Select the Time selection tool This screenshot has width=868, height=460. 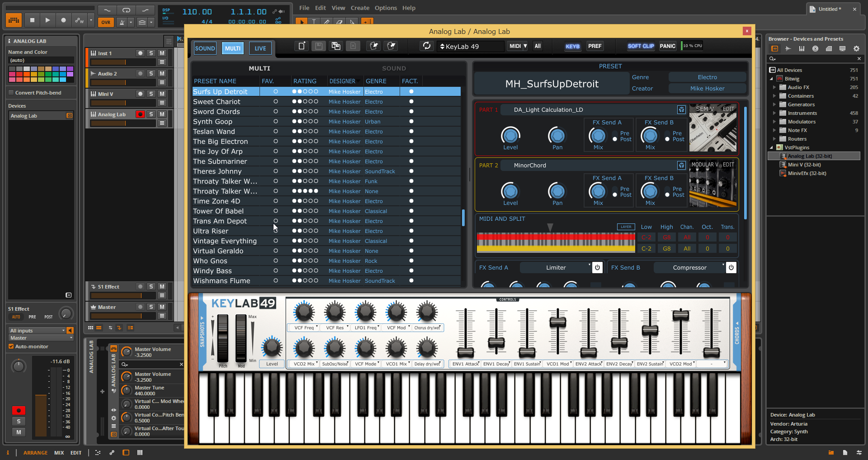pyautogui.click(x=314, y=21)
